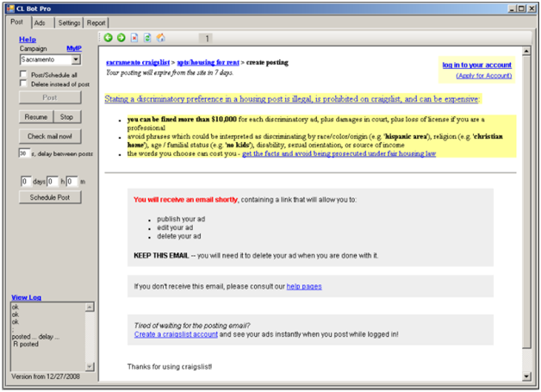Click the MyIP link
Screen dimensions: 541x392
[74, 48]
